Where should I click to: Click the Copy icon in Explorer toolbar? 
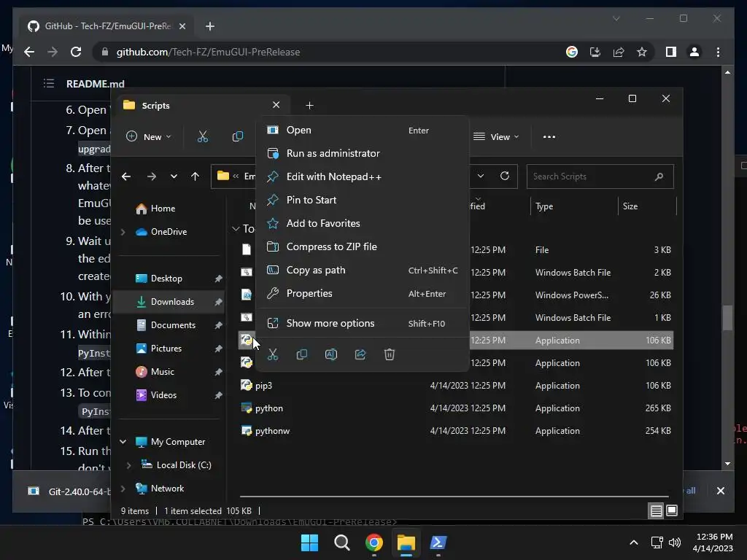pos(237,136)
